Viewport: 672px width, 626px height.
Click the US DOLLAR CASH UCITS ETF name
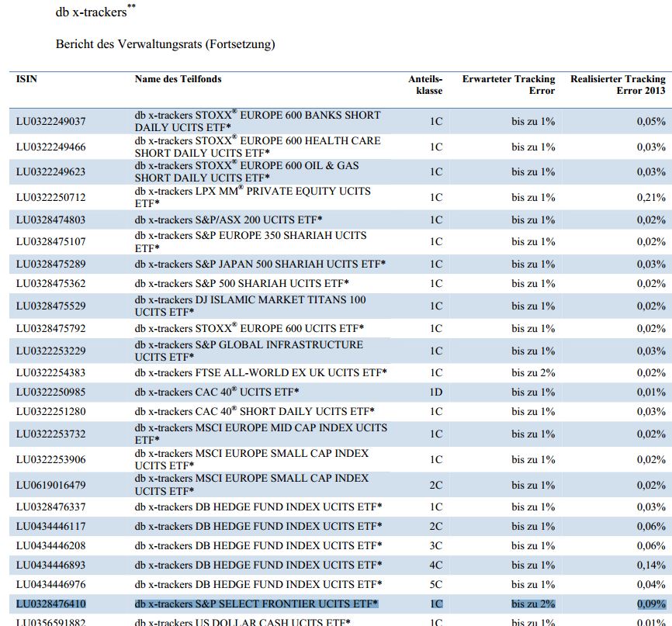click(x=243, y=622)
